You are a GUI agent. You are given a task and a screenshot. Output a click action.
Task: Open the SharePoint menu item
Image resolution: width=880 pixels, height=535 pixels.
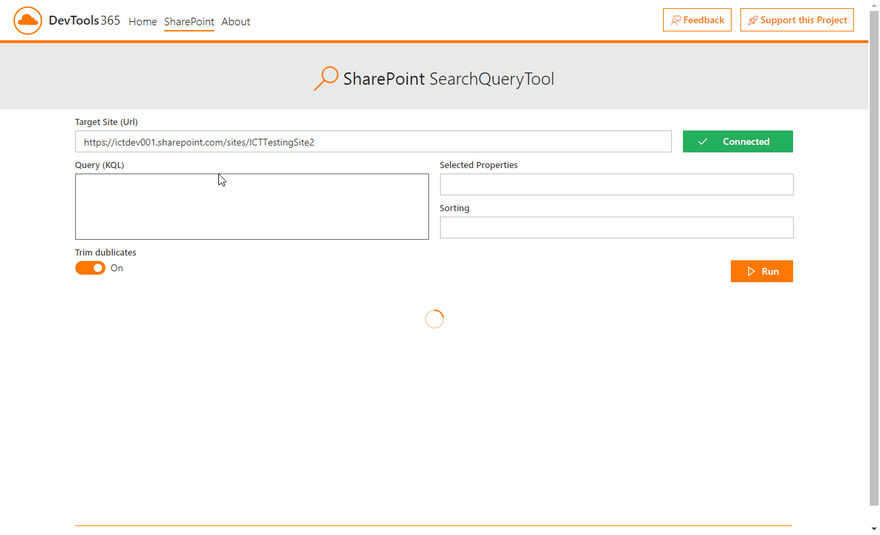click(x=189, y=21)
